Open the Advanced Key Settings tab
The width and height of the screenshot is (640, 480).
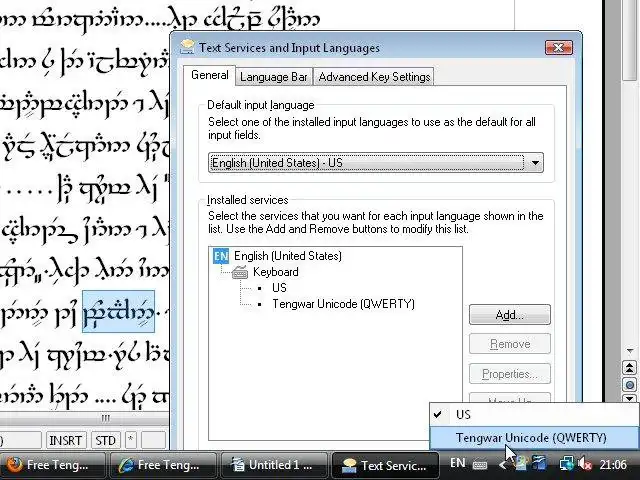pos(374,77)
